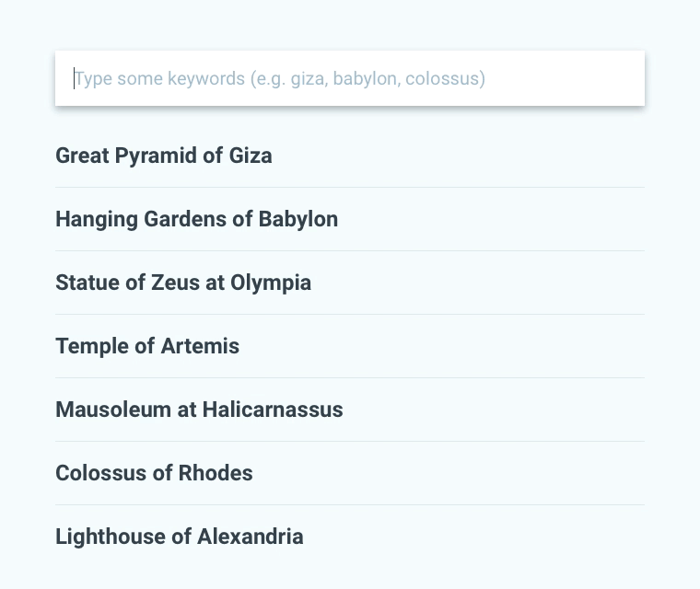Click the 'Giza' list heading
This screenshot has width=700, height=589.
pyautogui.click(x=250, y=156)
